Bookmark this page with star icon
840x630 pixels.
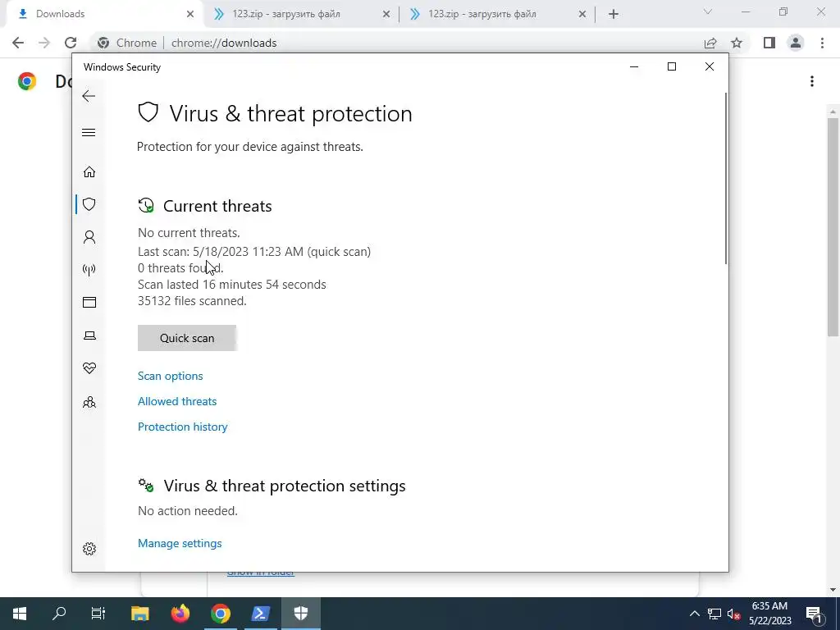click(x=737, y=43)
